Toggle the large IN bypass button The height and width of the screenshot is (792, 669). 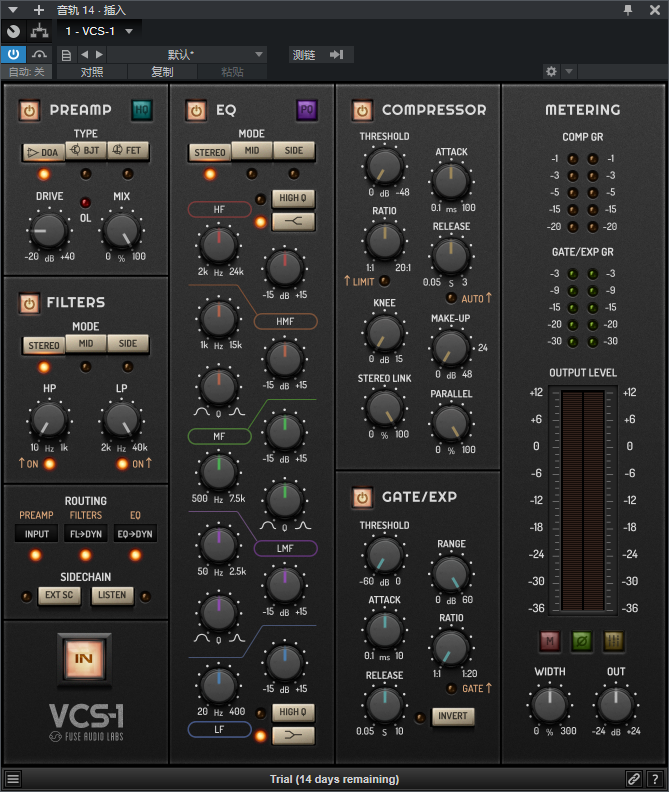84,659
